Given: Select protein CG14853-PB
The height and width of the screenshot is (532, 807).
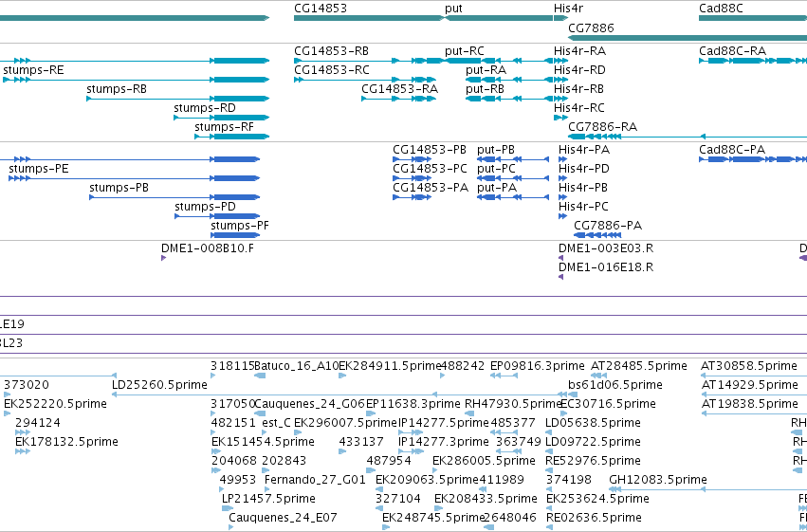Looking at the screenshot, I should point(413,159).
